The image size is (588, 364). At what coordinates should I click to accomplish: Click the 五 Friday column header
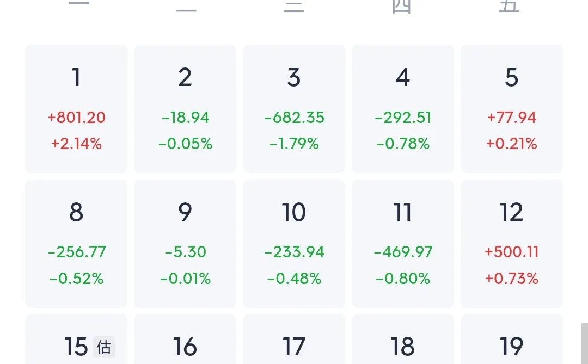pyautogui.click(x=509, y=6)
